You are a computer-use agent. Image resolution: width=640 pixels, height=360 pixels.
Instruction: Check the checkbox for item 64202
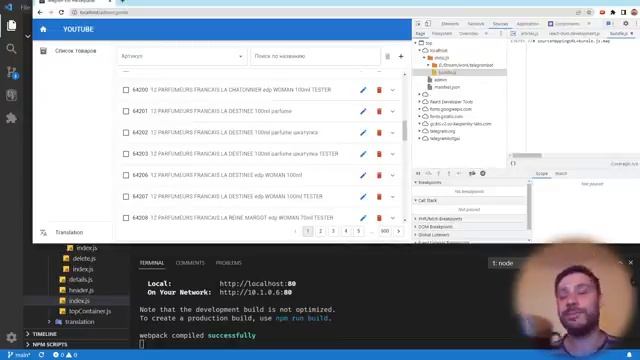(x=126, y=133)
